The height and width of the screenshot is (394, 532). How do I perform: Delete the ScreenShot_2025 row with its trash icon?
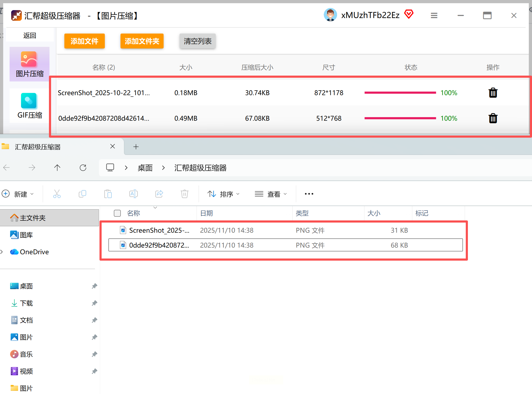pos(493,93)
